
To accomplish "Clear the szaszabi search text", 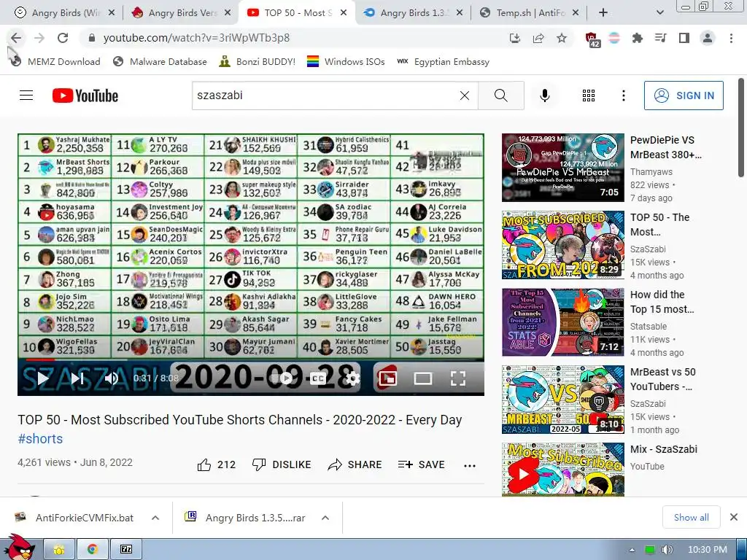I will click(x=465, y=96).
